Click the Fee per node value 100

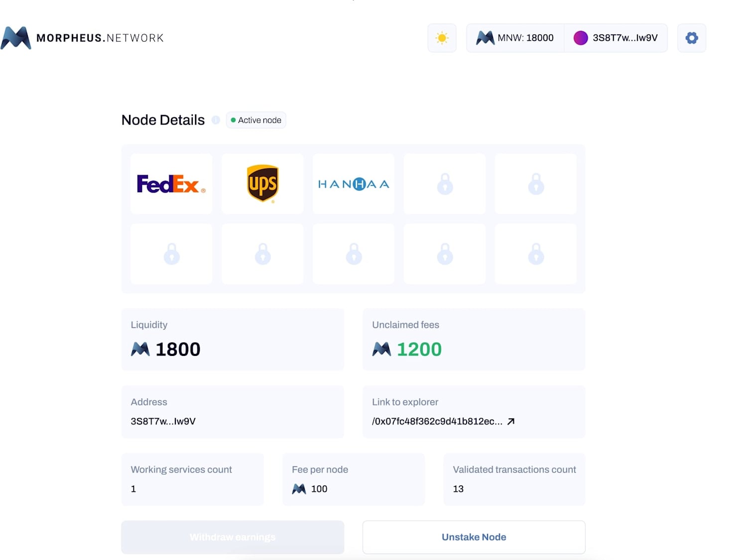319,489
